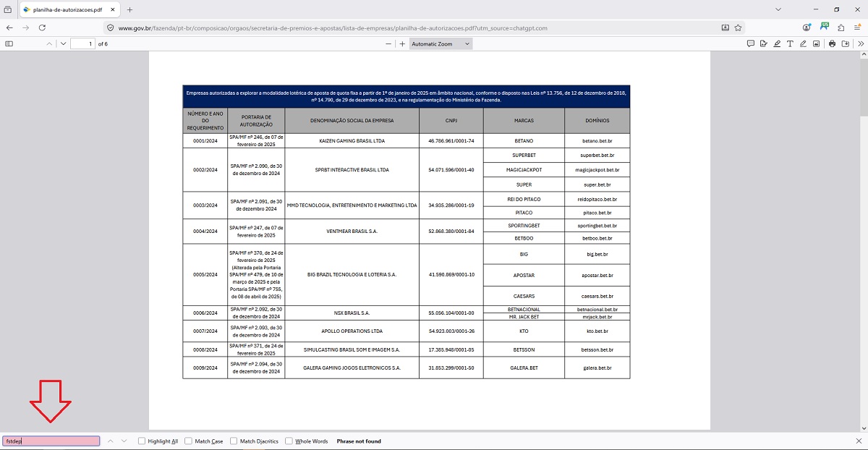
Task: Select the planilha-de-autorizacoes.pdf tab
Action: pos(68,9)
